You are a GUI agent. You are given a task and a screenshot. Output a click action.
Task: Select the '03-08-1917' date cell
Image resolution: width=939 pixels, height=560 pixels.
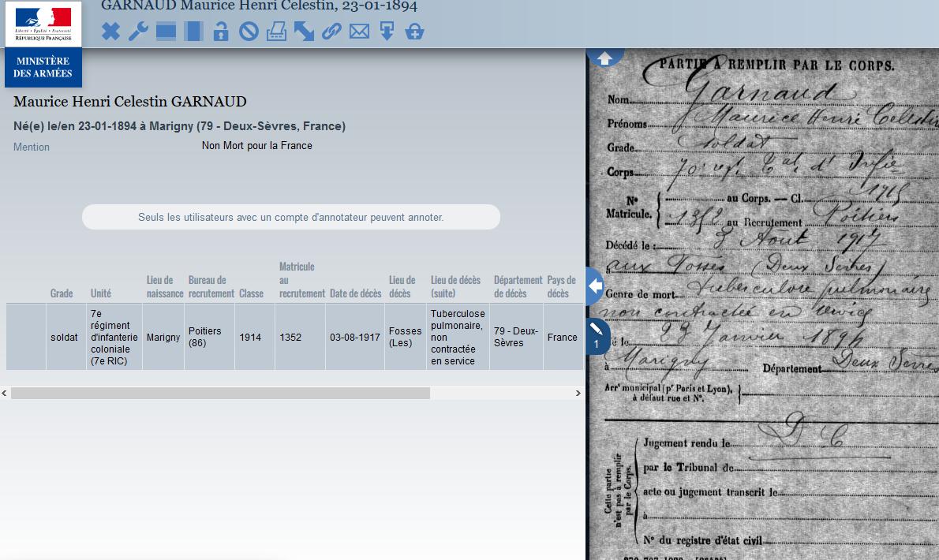(355, 337)
